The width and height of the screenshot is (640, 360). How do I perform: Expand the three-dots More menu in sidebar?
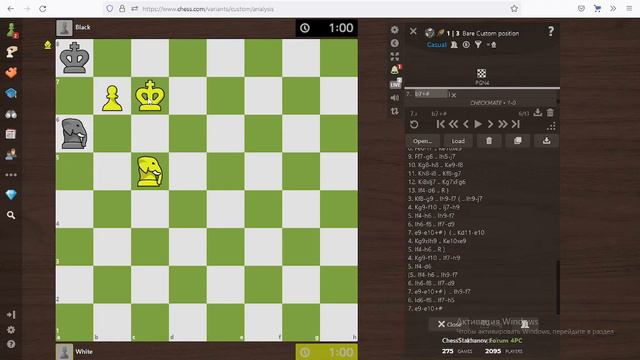point(11,175)
